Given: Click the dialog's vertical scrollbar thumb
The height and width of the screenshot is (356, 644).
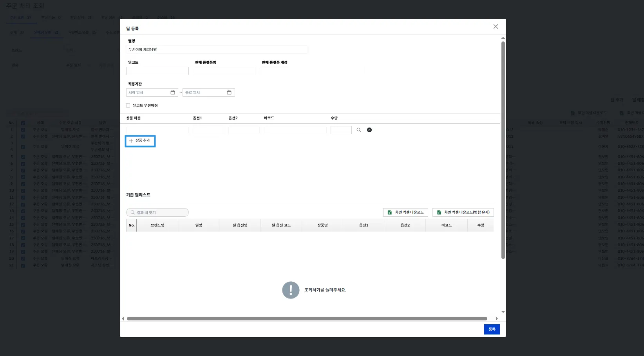Looking at the screenshot, I should (x=503, y=150).
